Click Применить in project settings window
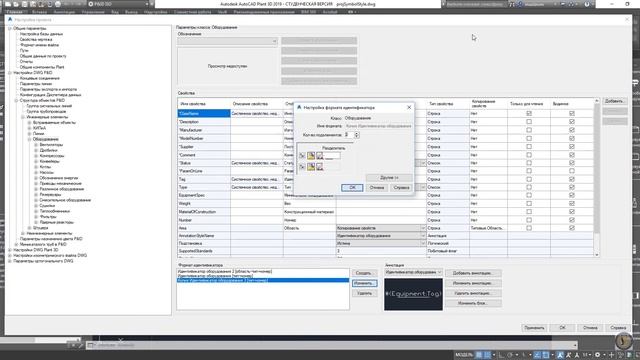 click(534, 328)
